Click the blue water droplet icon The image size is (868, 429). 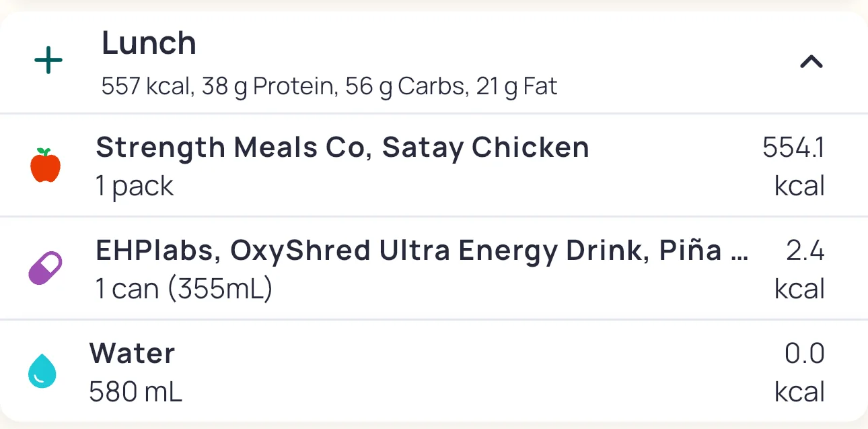pyautogui.click(x=42, y=371)
